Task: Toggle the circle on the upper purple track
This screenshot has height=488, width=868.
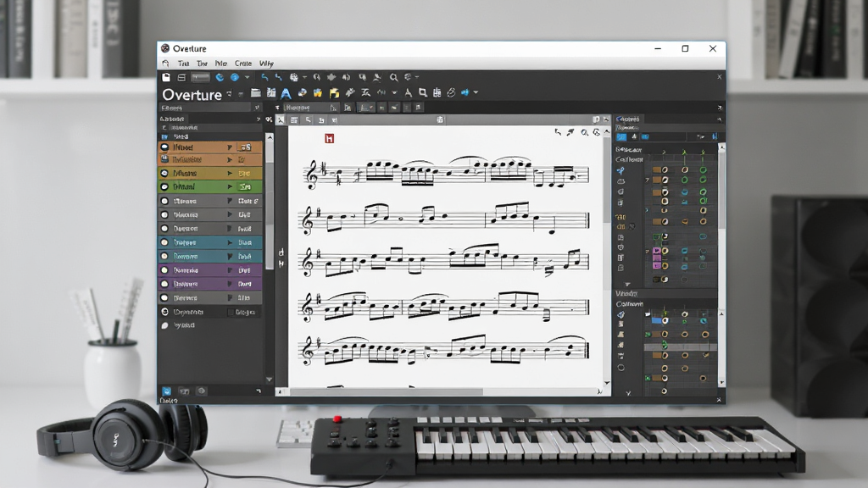Action: point(164,270)
